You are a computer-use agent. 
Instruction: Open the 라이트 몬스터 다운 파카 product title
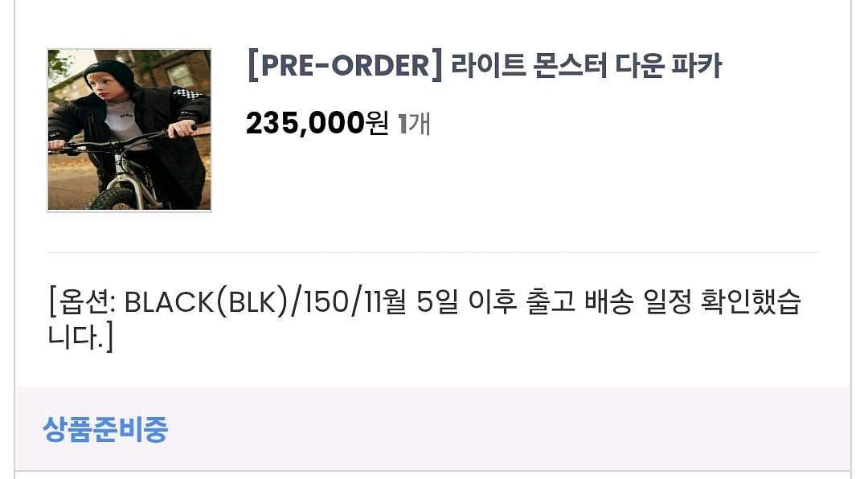tap(587, 65)
